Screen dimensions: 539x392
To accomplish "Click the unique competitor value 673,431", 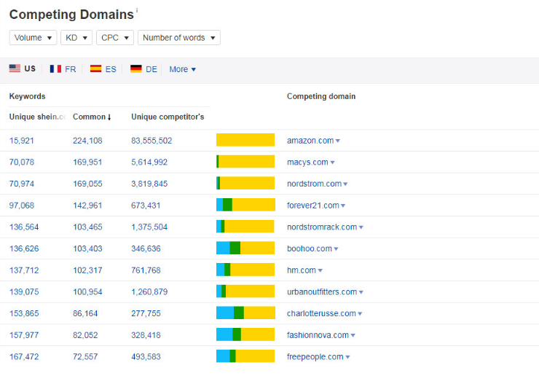I will (146, 205).
